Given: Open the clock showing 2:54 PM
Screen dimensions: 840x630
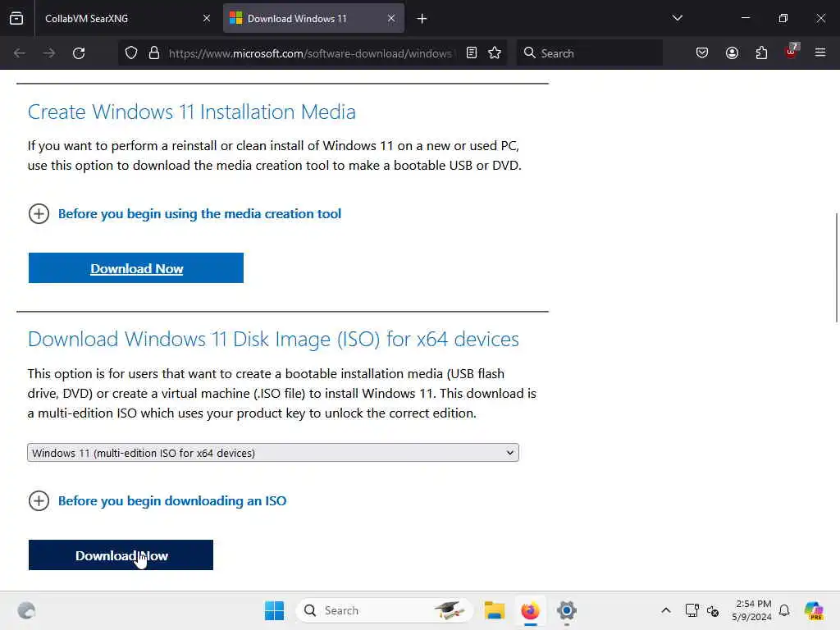Looking at the screenshot, I should [x=752, y=610].
